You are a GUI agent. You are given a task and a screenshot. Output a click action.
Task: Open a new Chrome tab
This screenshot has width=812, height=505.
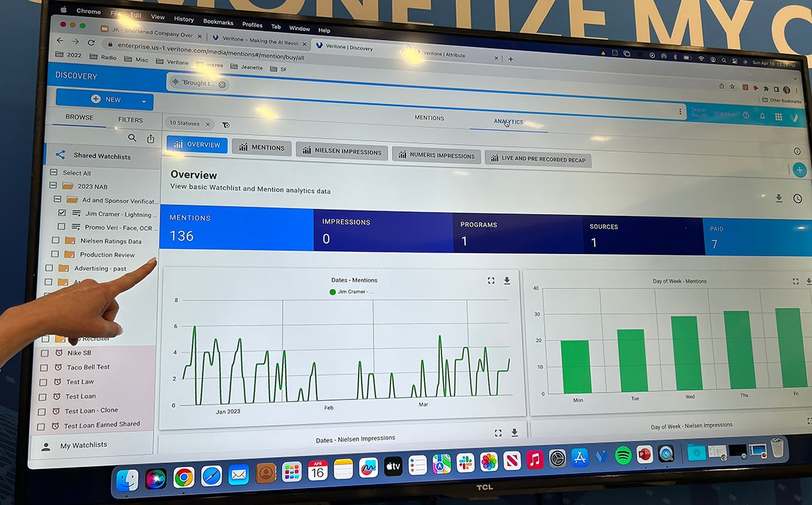[510, 59]
